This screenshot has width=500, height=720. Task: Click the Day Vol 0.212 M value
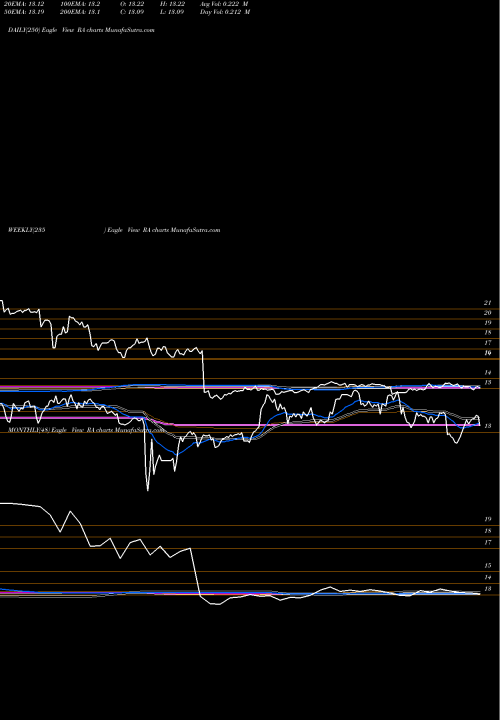(225, 12)
